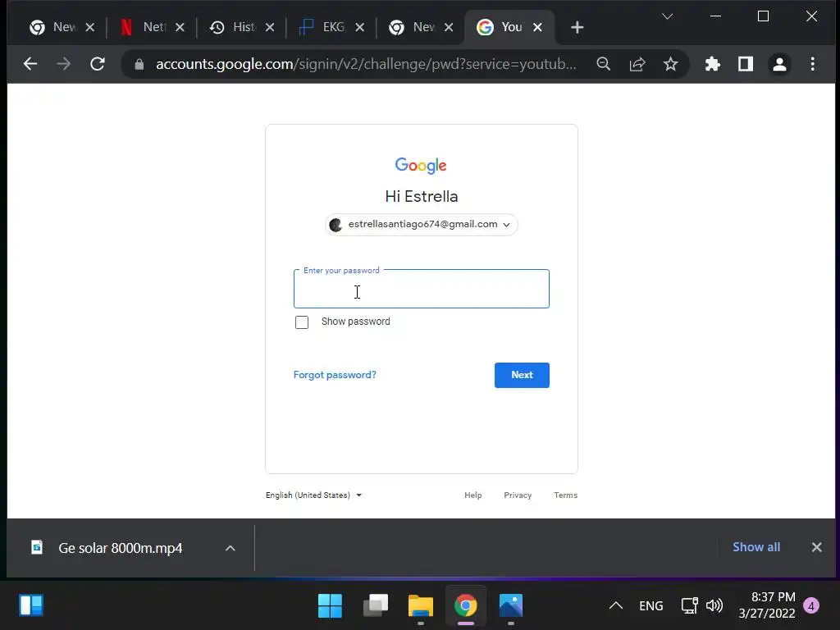The height and width of the screenshot is (630, 840).
Task: Close the YouTube sign-in tab
Action: click(x=538, y=27)
